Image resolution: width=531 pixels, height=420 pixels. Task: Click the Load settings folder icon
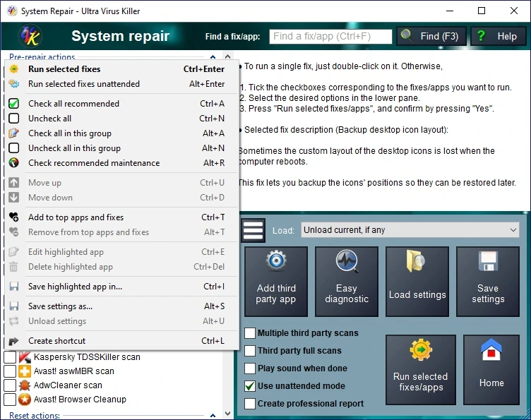point(416,261)
